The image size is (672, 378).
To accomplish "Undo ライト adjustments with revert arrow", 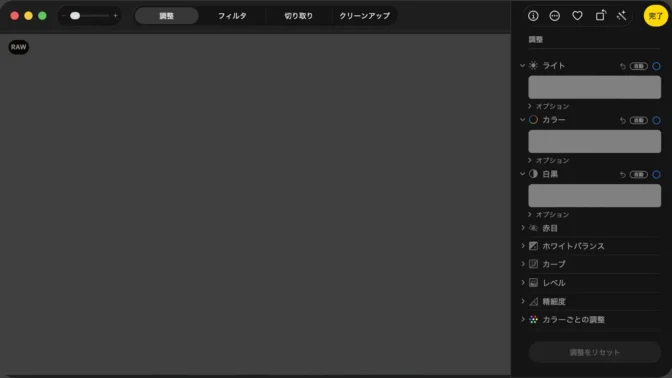I will pyautogui.click(x=622, y=66).
